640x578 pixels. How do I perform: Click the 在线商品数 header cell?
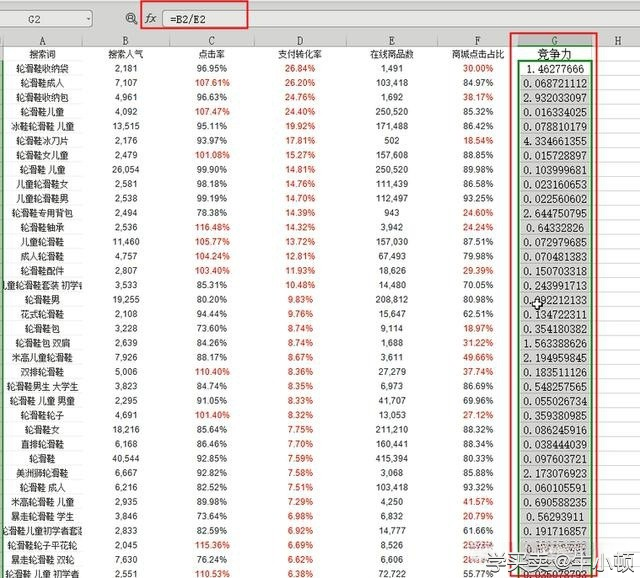pyautogui.click(x=391, y=55)
